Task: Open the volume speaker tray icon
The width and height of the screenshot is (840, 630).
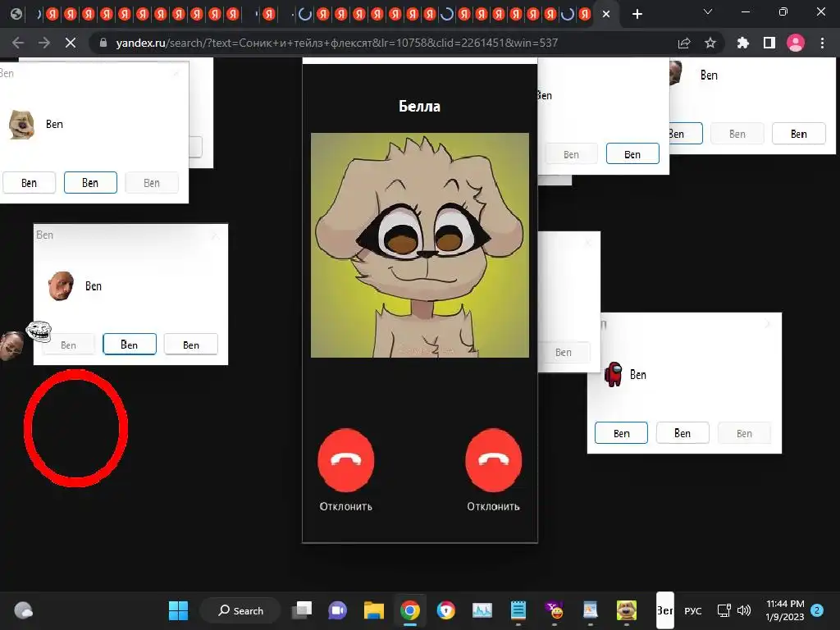Action: point(743,610)
